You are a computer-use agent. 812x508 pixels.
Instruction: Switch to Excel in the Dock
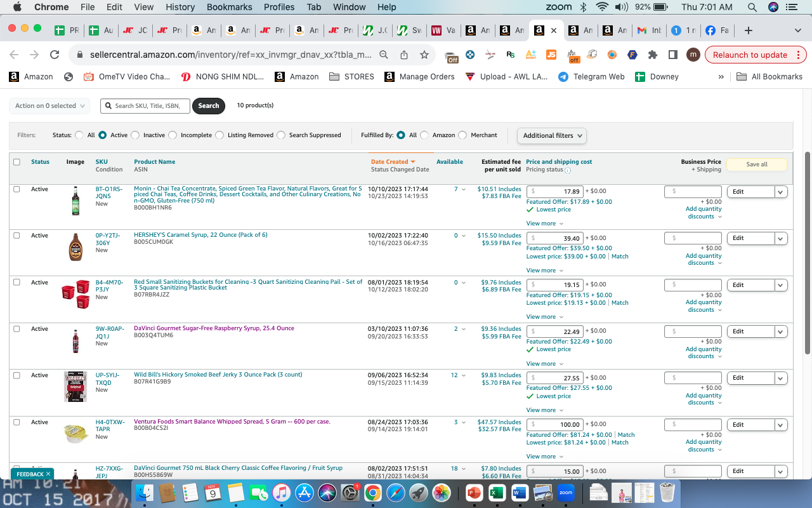[x=497, y=492]
